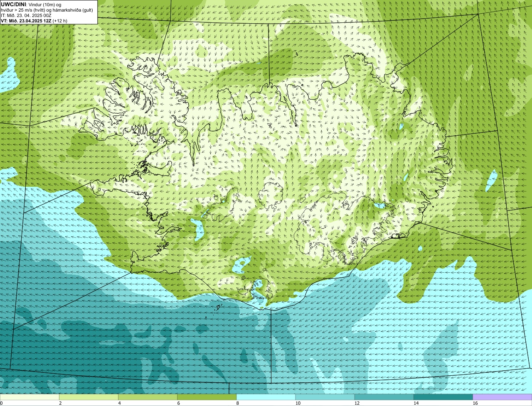
Task: Click the "14" label on the wind scale
Action: coord(416,403)
